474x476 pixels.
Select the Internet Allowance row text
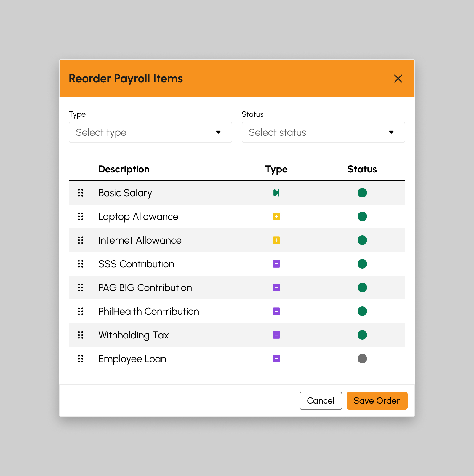(140, 240)
